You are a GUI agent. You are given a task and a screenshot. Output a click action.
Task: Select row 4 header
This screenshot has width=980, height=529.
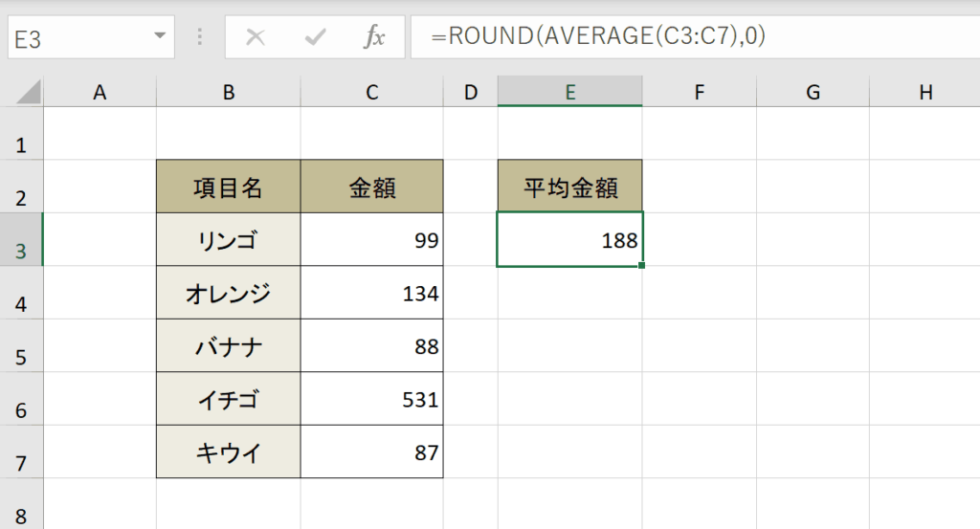[x=21, y=293]
